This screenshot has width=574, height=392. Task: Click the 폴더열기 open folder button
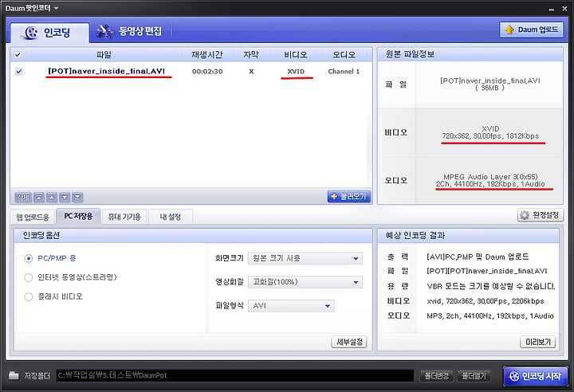point(474,376)
